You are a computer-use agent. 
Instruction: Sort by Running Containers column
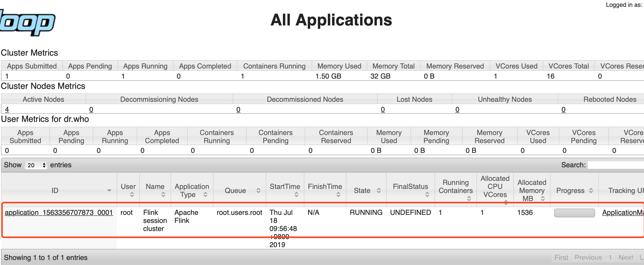pyautogui.click(x=456, y=190)
